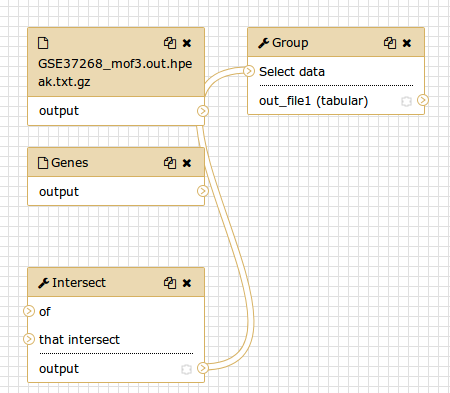Click the 'of' input connector on Intersect
The width and height of the screenshot is (450, 393).
(x=29, y=311)
